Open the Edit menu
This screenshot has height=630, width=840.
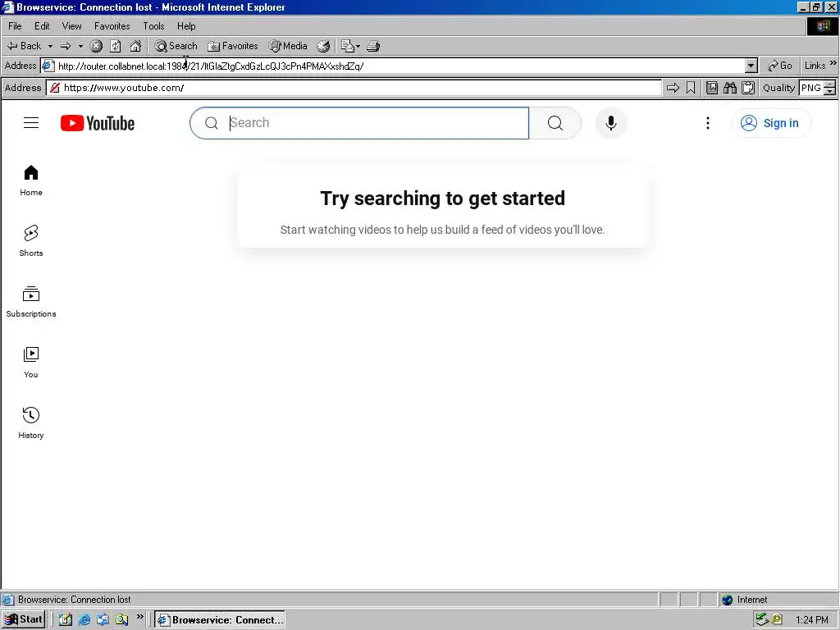[x=42, y=25]
